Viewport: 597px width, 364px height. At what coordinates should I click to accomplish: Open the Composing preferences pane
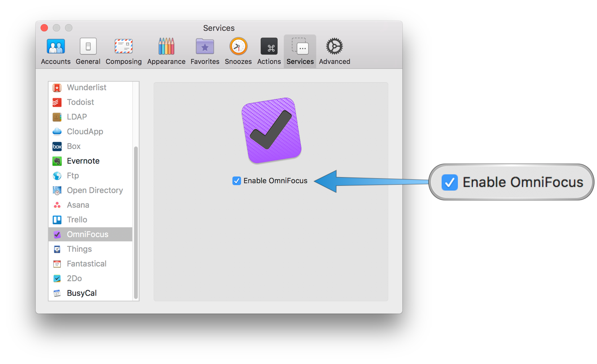pyautogui.click(x=123, y=51)
